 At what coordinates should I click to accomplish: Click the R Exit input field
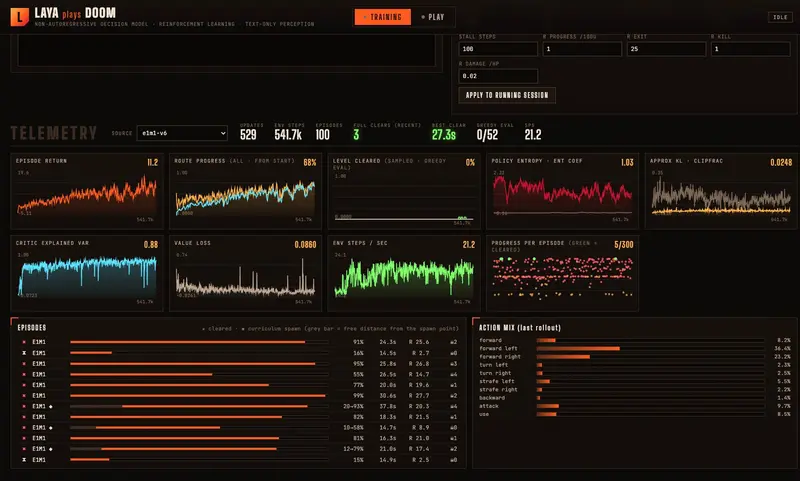[666, 49]
